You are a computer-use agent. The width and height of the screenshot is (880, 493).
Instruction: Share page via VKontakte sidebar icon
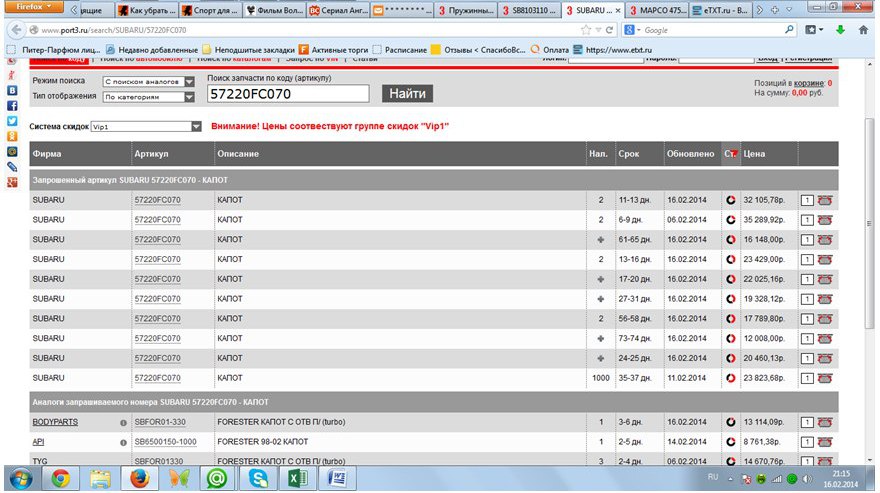pos(12,90)
